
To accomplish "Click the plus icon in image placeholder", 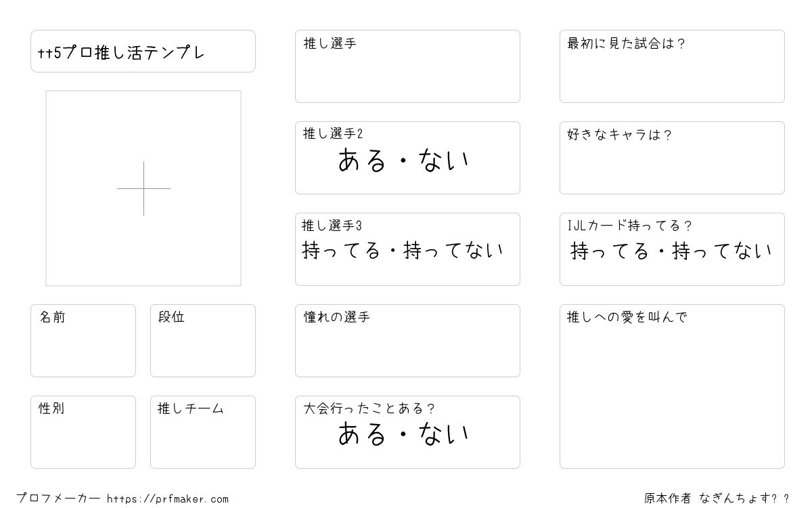I will click(x=143, y=188).
